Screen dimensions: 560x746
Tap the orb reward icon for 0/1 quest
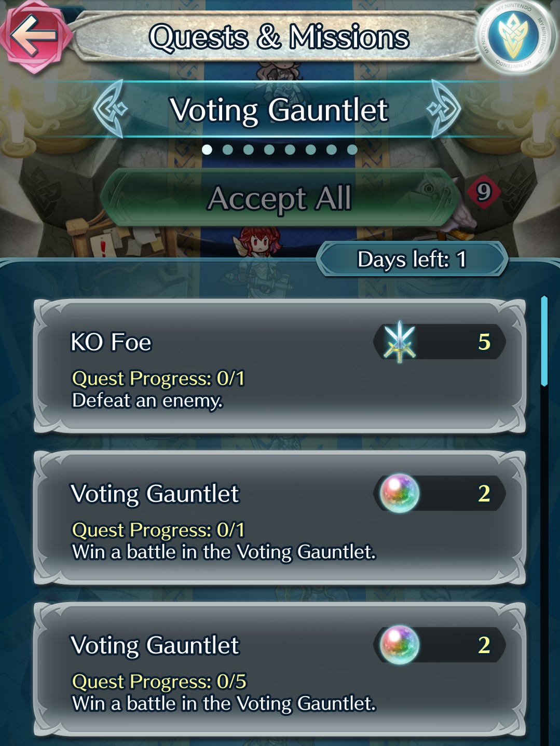(x=399, y=493)
